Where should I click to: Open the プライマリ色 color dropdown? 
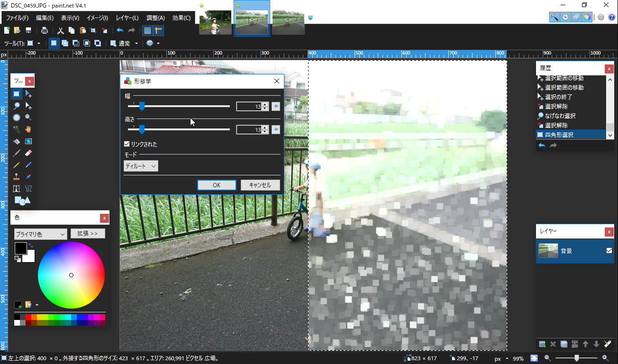[x=40, y=234]
